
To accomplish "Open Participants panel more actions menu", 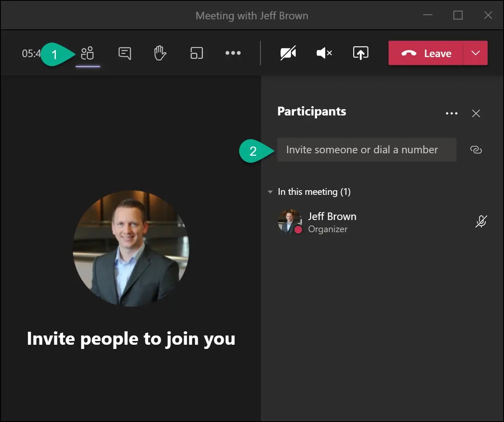I will click(451, 113).
